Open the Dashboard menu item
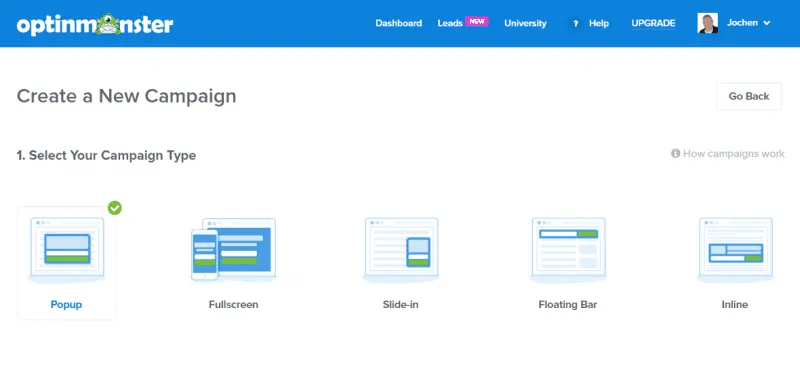The image size is (800, 367). [398, 23]
